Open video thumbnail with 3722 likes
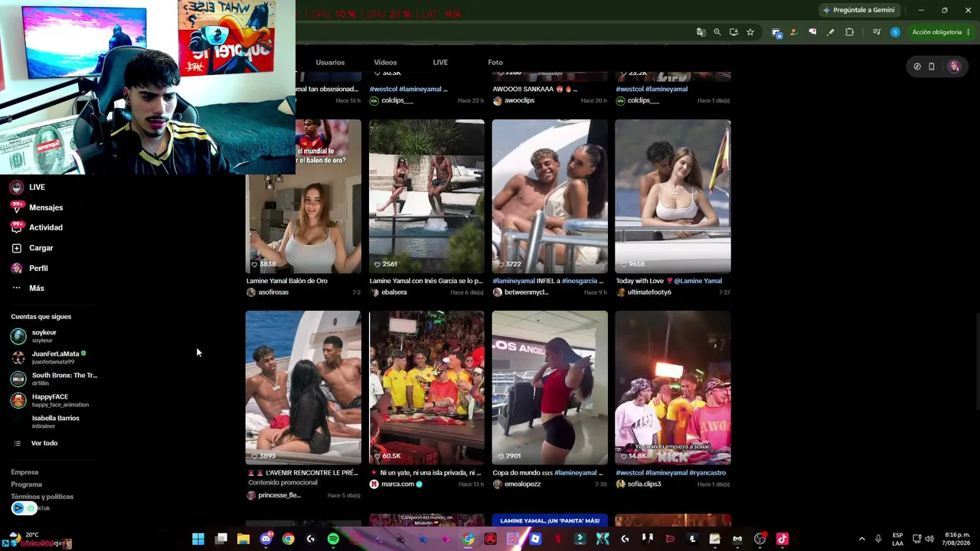 550,197
